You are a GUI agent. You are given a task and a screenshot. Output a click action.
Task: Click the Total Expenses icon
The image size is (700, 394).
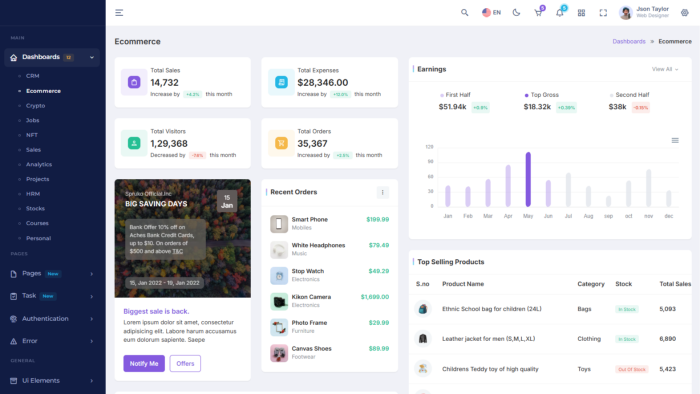click(x=281, y=82)
